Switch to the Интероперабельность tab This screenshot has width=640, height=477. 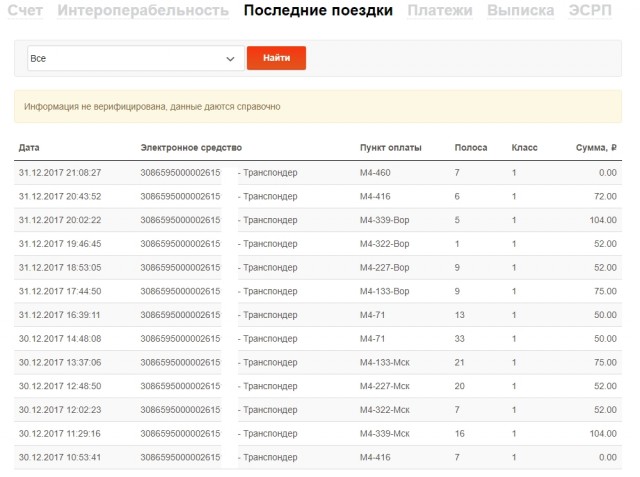tap(143, 11)
